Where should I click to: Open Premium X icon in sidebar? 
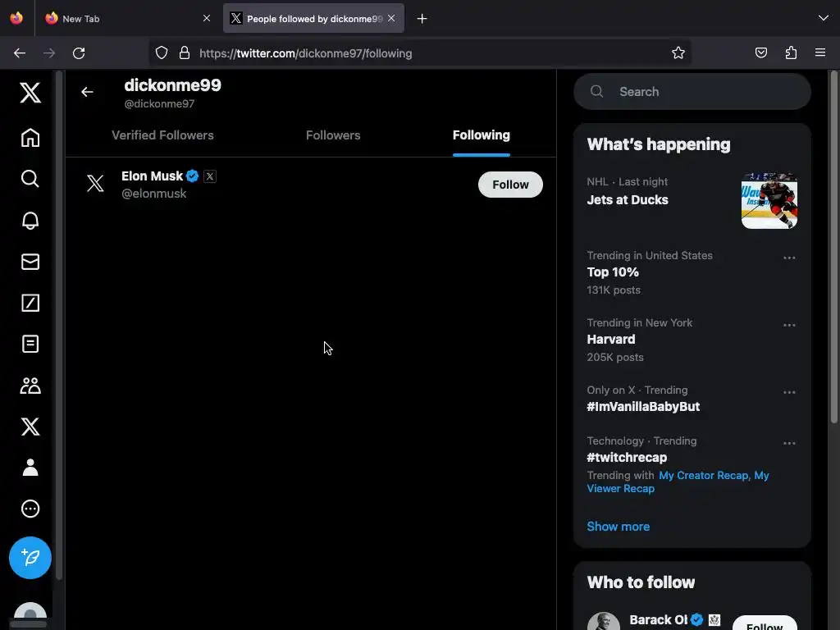point(30,427)
